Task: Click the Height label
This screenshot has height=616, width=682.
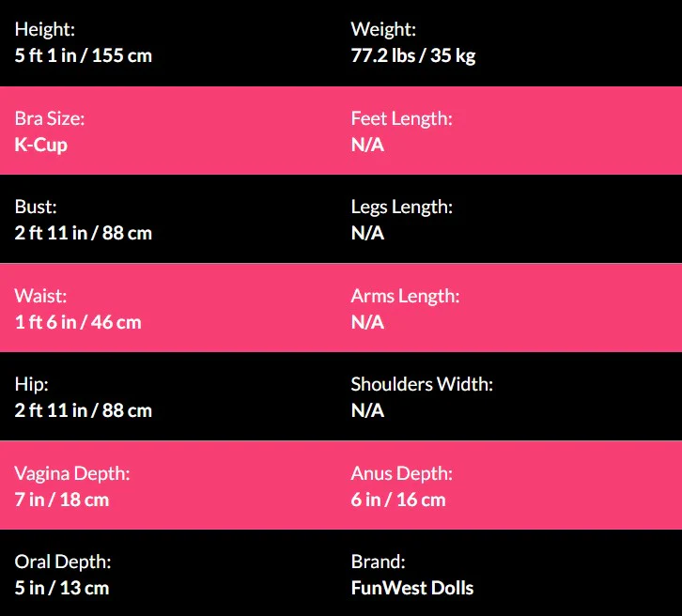Action: pos(45,30)
